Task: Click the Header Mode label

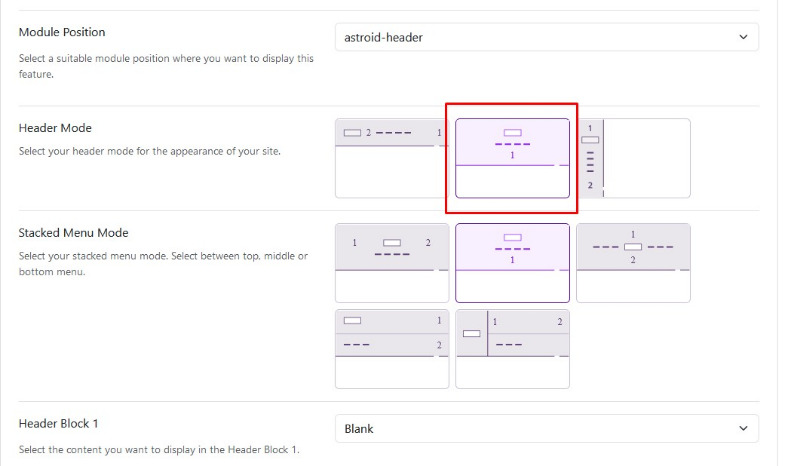Action: pyautogui.click(x=55, y=128)
